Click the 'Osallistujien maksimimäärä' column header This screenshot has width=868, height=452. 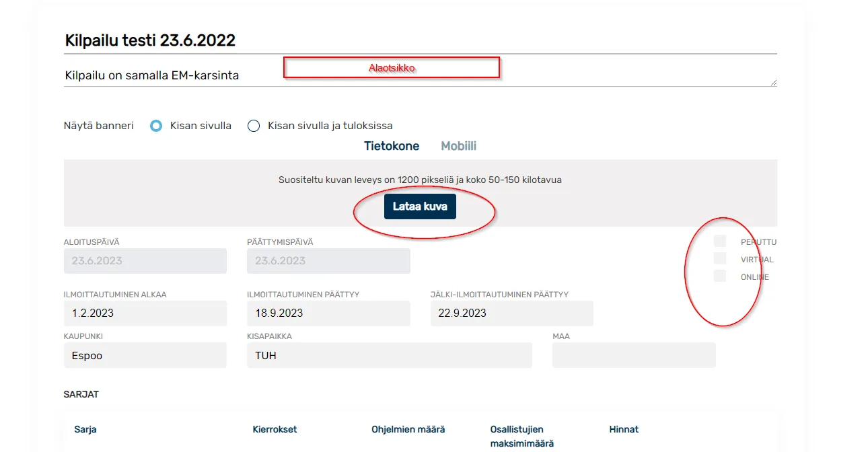[522, 437]
